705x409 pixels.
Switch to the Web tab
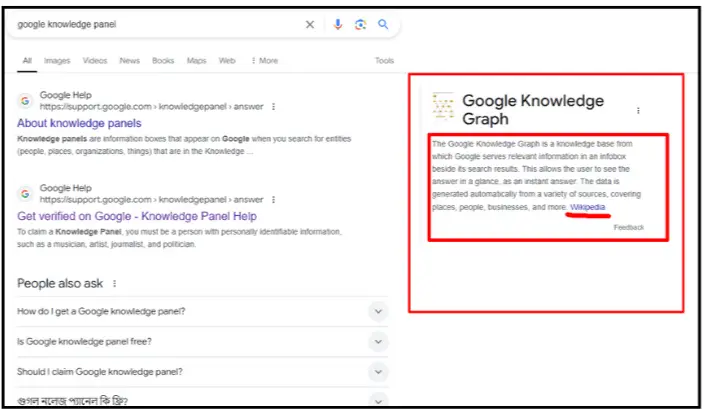227,61
